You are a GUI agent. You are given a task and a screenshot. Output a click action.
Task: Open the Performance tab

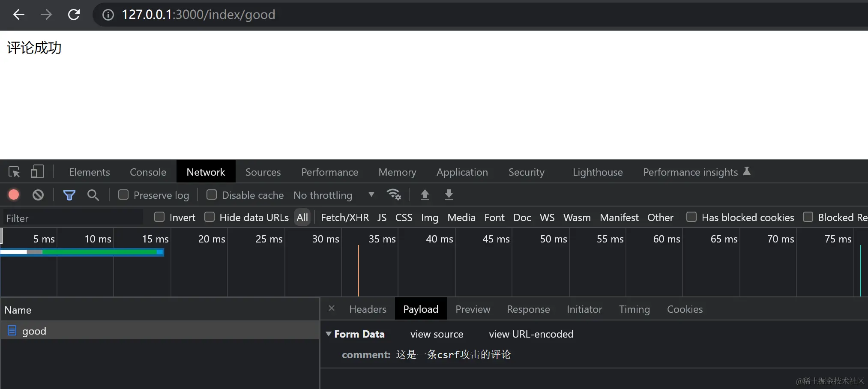329,172
